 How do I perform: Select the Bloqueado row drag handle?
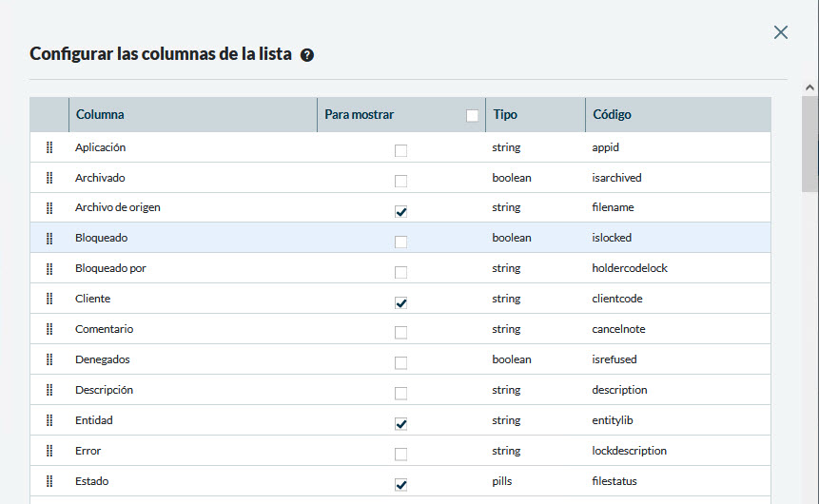point(49,238)
